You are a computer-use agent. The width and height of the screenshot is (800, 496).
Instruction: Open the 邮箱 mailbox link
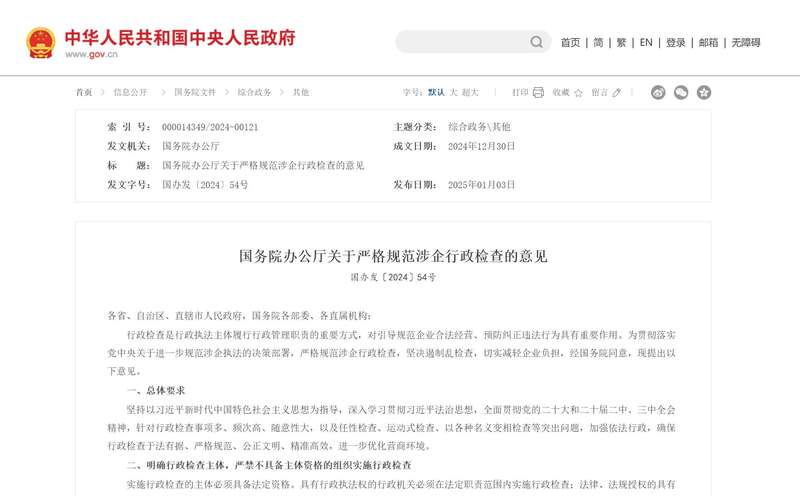pyautogui.click(x=708, y=43)
